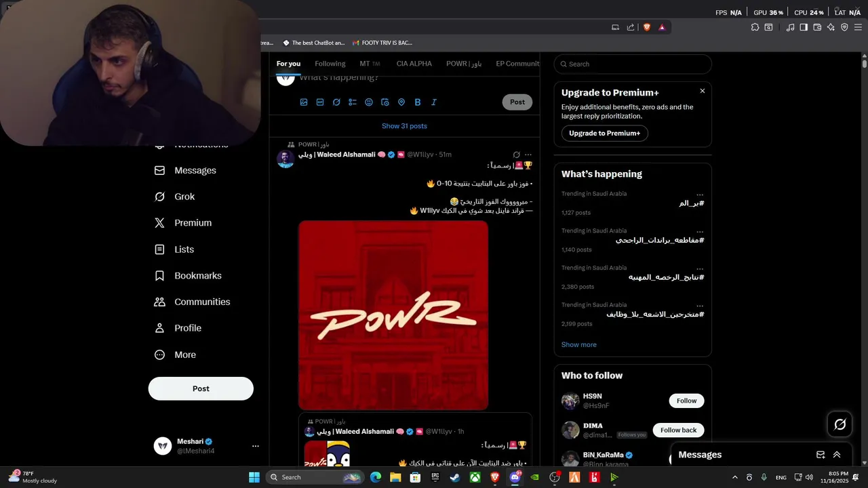Open the POWR logo image in post

pyautogui.click(x=393, y=315)
